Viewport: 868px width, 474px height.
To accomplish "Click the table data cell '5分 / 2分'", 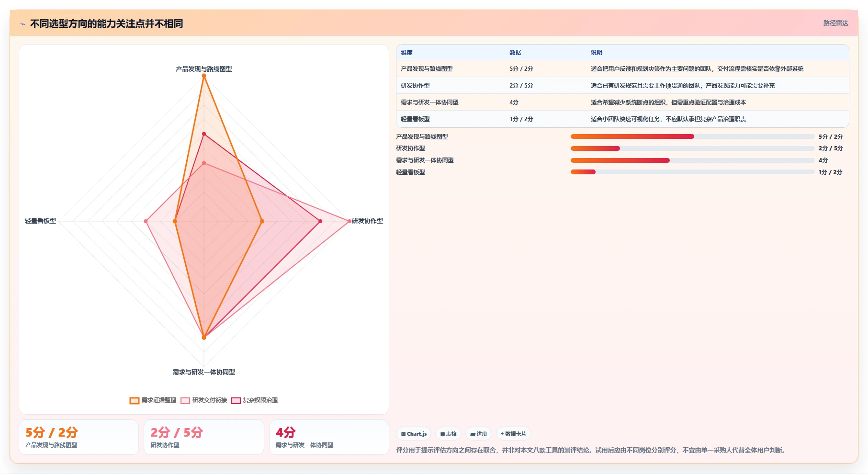I will (x=521, y=69).
